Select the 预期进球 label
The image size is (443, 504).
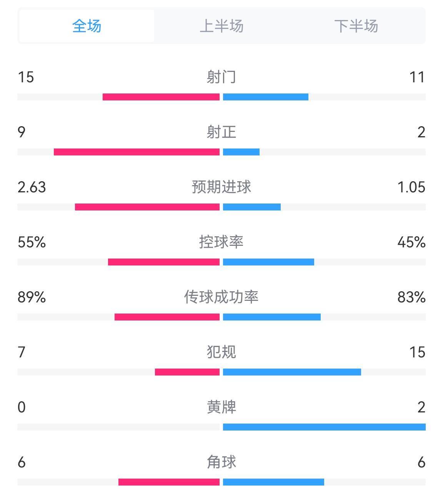click(221, 187)
